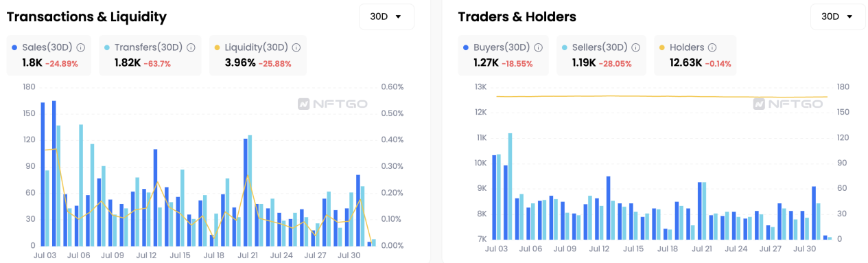Click the tallest Jul 03 sales bar
This screenshot has width=868, height=263.
coord(54,173)
